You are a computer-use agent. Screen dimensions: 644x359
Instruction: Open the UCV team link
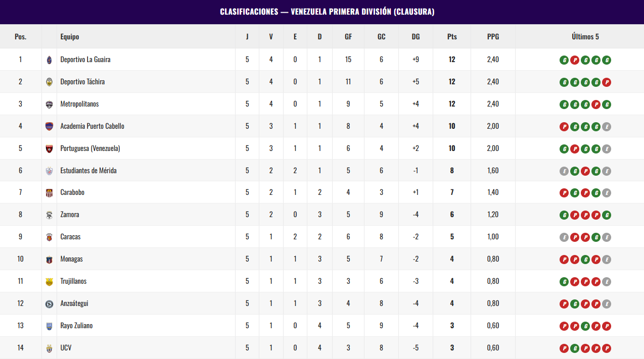point(66,348)
